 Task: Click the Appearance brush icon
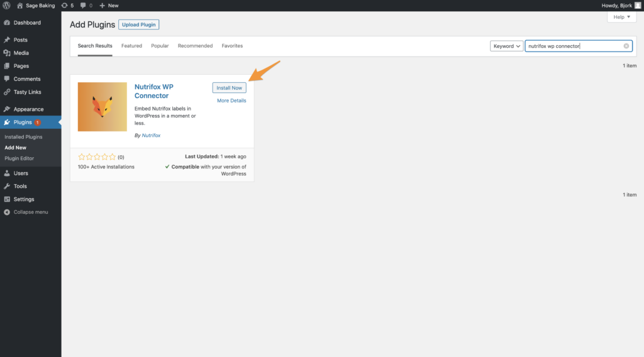pos(7,109)
